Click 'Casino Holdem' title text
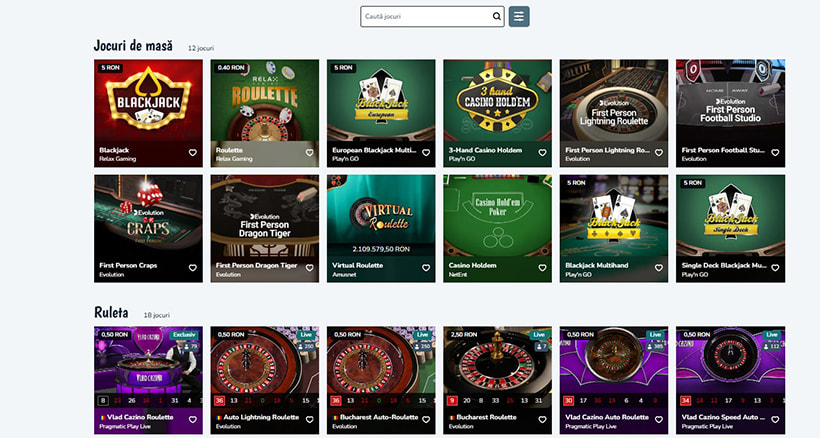This screenshot has height=438, width=820. [x=472, y=266]
